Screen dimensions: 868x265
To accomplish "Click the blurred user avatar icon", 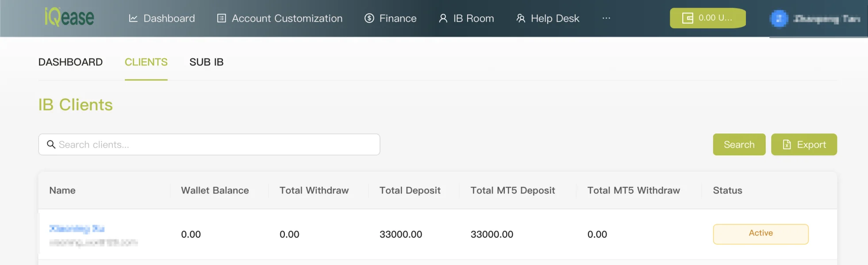I will tap(779, 19).
